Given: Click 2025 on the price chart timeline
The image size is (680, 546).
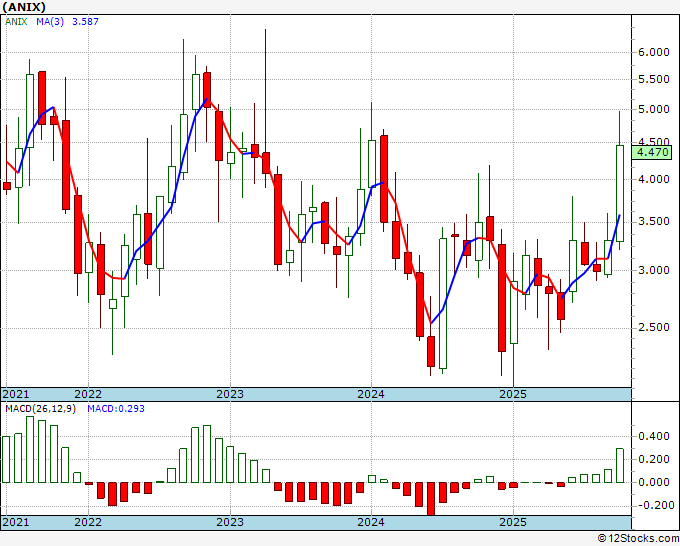Looking at the screenshot, I should [x=513, y=394].
